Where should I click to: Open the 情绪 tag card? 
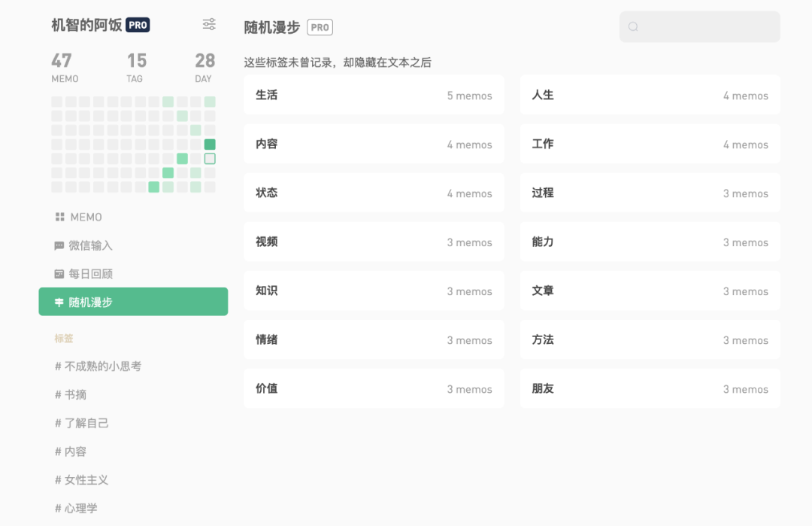tap(374, 339)
